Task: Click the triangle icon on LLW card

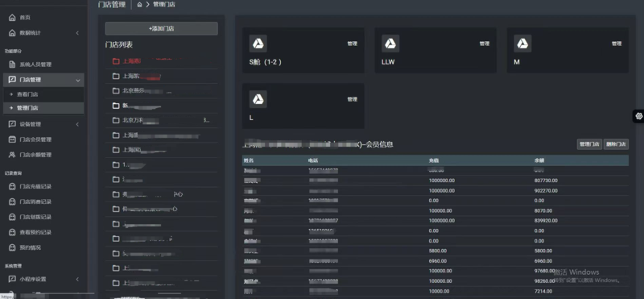Action: pos(390,44)
